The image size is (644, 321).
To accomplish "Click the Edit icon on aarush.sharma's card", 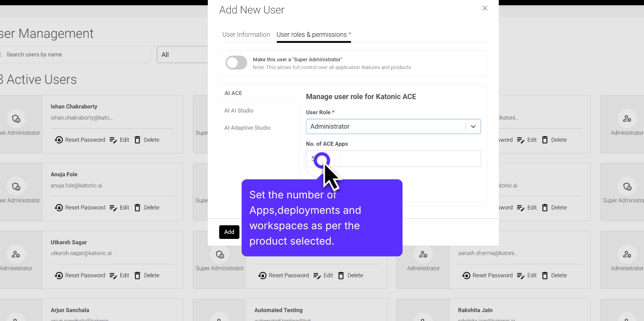I will 521,275.
